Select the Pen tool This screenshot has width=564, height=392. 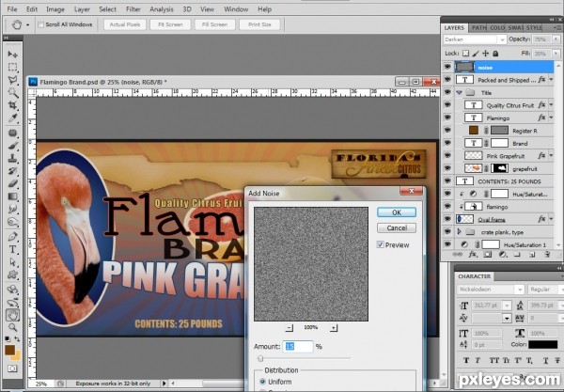pyautogui.click(x=12, y=237)
